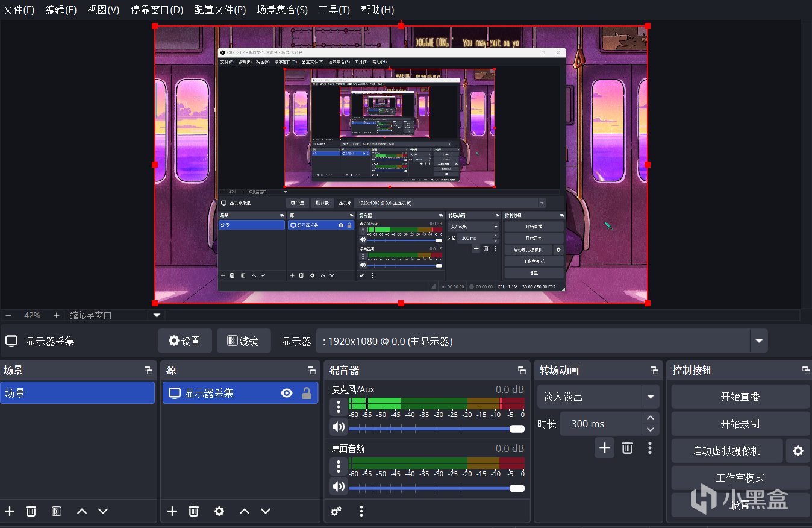Screen dimensions: 812x528
Task: Click the 桌面音频 volume slider
Action: 436,488
